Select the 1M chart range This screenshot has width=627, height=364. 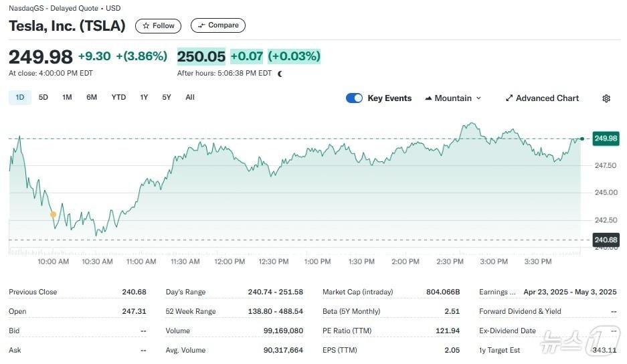67,98
